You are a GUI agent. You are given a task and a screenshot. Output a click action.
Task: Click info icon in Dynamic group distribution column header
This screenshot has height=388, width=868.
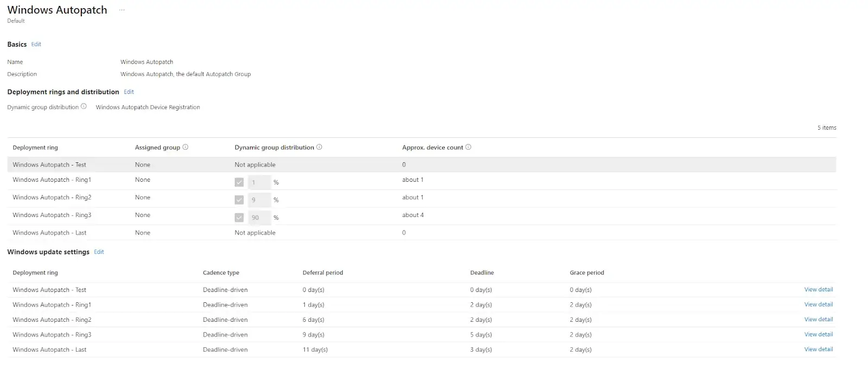(319, 147)
